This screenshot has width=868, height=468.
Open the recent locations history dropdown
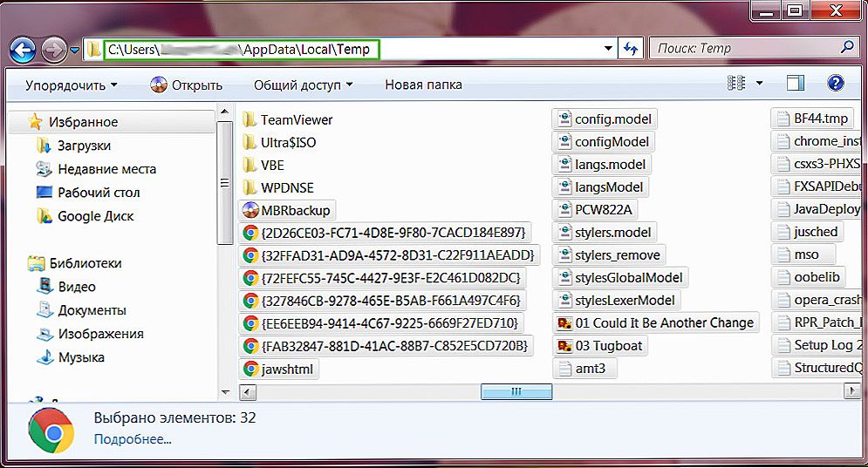click(x=75, y=51)
